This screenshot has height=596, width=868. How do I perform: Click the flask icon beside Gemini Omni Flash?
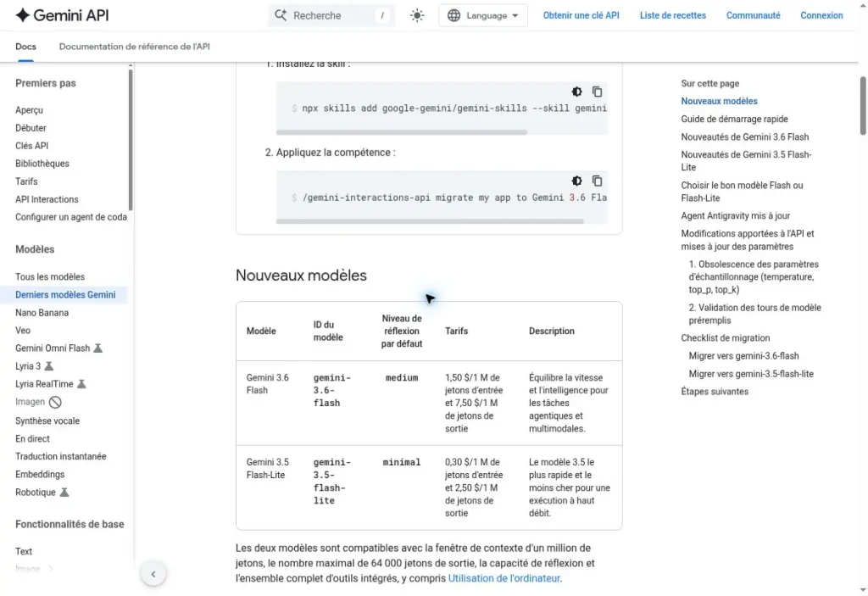coord(98,348)
